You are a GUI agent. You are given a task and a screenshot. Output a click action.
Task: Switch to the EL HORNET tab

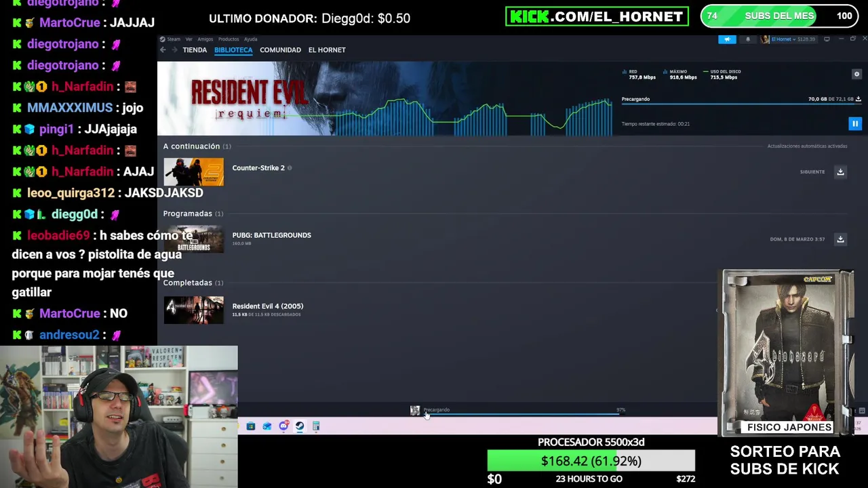pos(327,50)
